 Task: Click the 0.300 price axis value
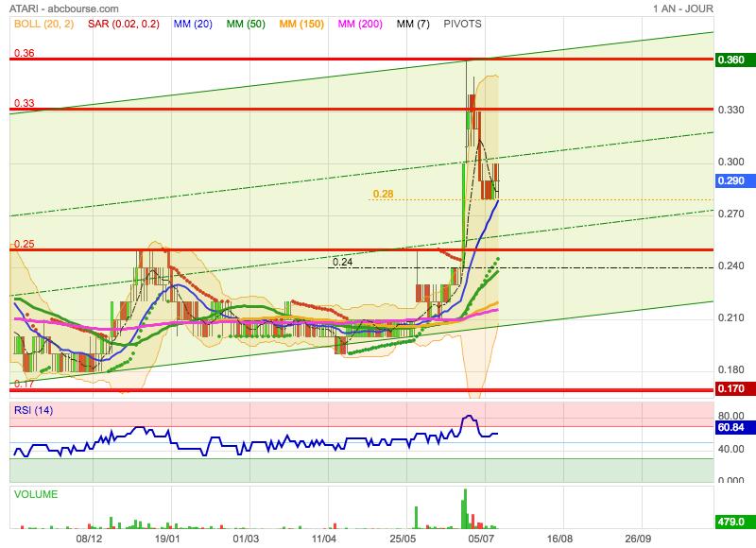(730, 162)
